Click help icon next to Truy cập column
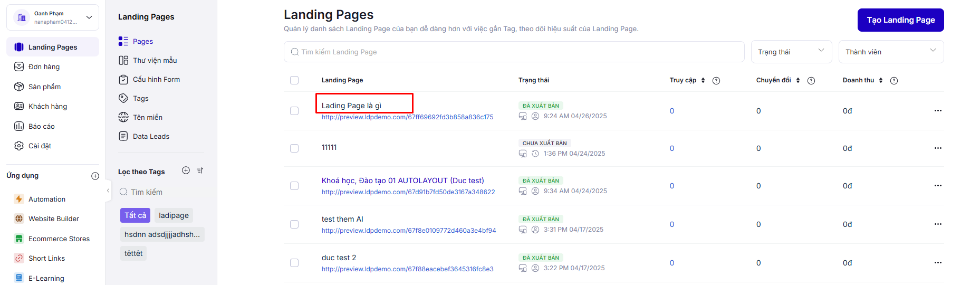 click(x=716, y=81)
